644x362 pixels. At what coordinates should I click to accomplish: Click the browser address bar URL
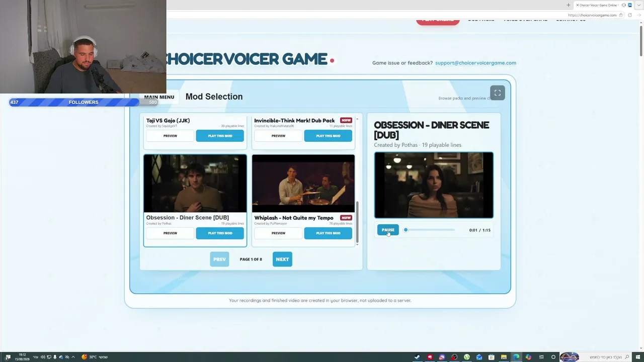point(592,15)
